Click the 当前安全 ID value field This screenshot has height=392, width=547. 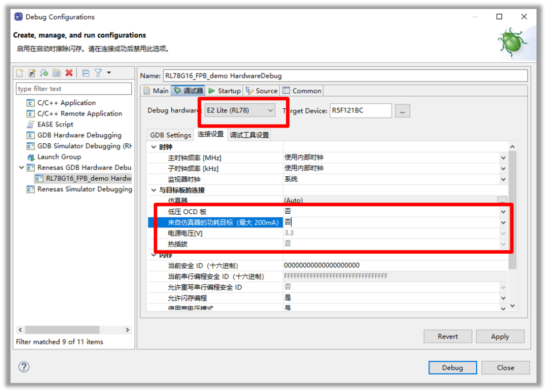click(x=395, y=265)
